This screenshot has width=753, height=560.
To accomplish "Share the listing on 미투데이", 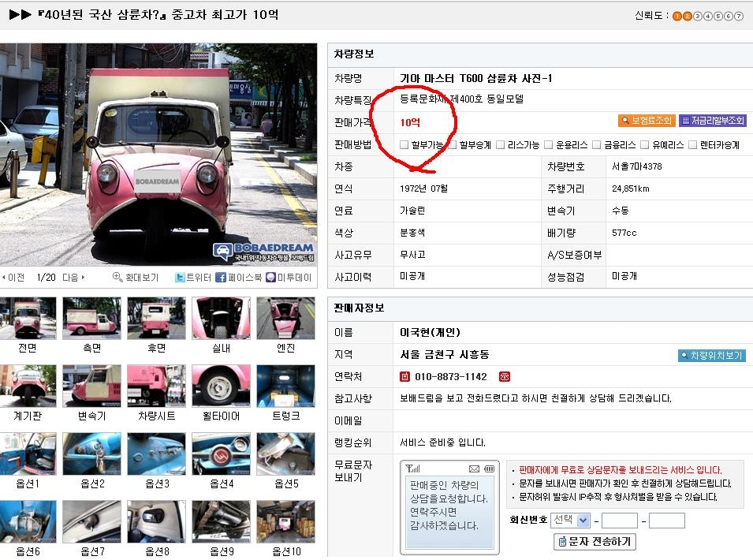I will pyautogui.click(x=271, y=278).
